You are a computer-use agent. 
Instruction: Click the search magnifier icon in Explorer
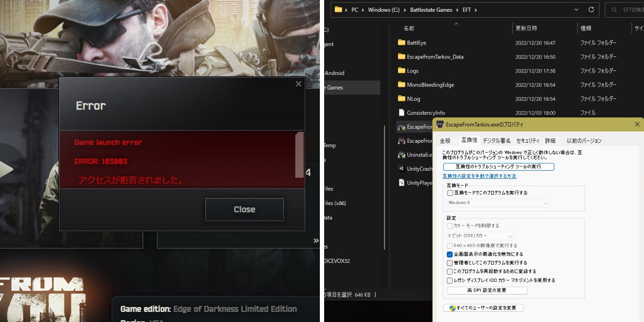coord(615,10)
